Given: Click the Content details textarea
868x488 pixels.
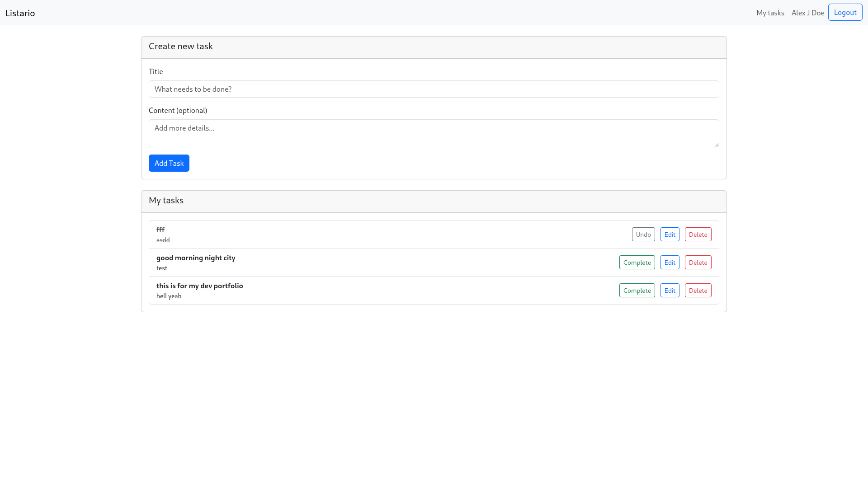Looking at the screenshot, I should [x=434, y=133].
